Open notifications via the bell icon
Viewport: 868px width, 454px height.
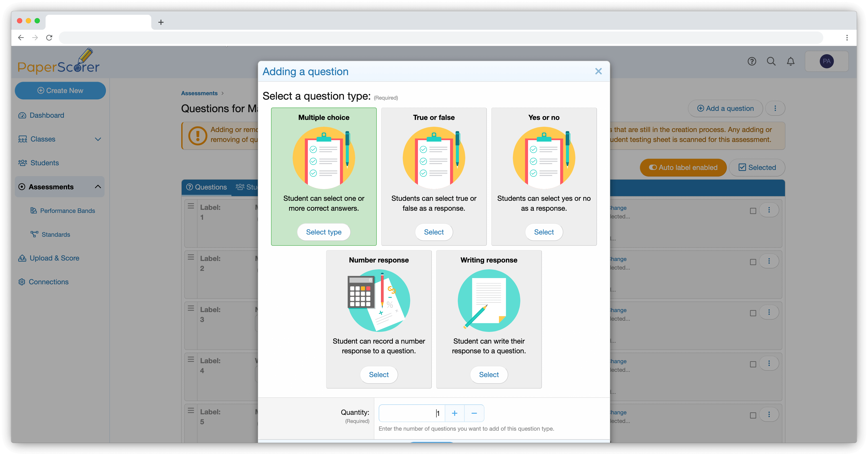click(791, 61)
